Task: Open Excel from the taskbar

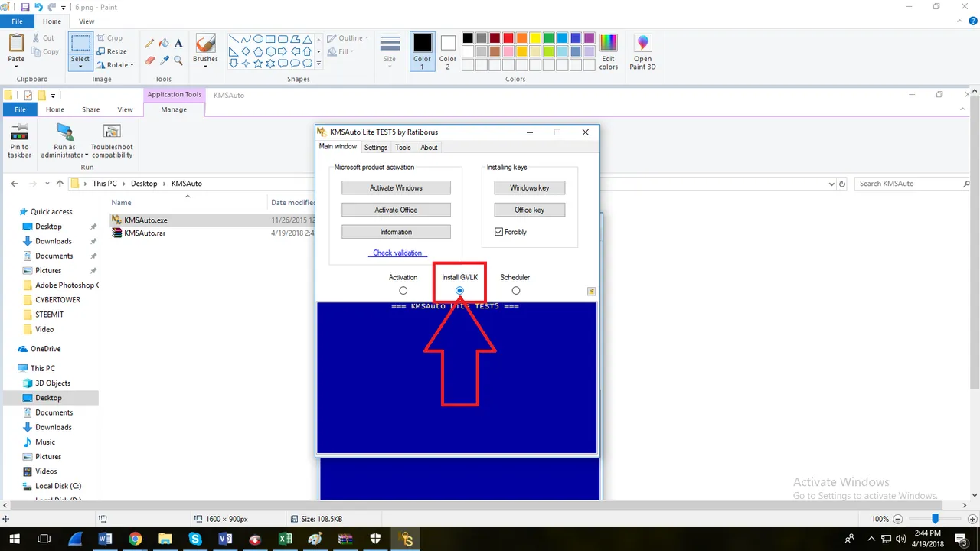Action: tap(285, 539)
